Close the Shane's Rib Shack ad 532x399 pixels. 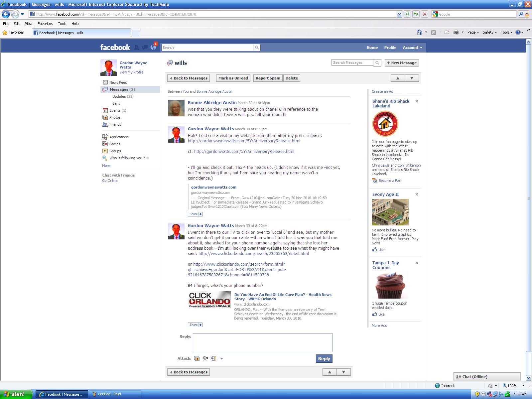(417, 101)
